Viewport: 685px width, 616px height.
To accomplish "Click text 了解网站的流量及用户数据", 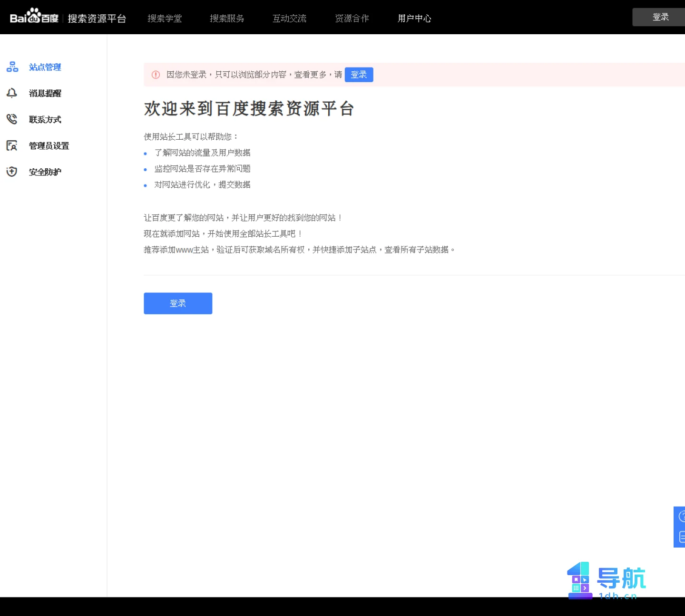I will click(202, 153).
